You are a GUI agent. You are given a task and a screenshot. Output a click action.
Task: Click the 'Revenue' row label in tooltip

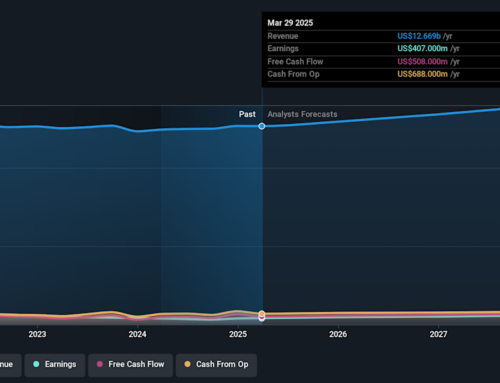(x=283, y=36)
